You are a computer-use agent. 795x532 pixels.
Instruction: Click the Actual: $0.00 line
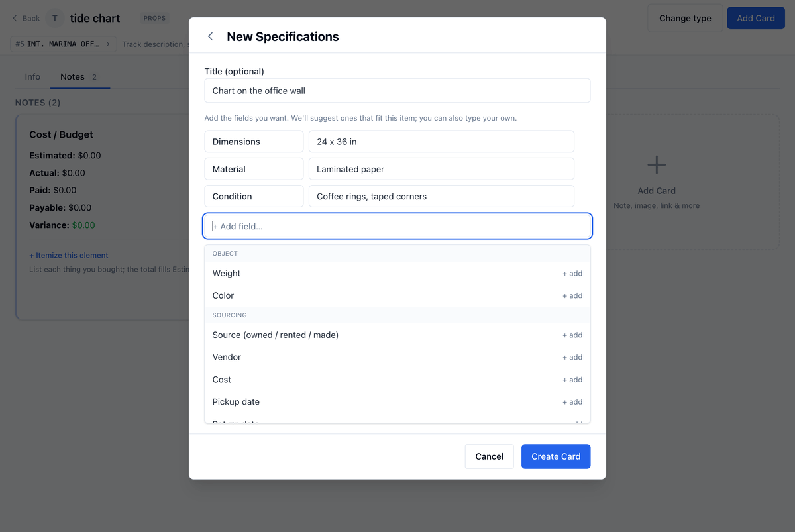point(57,173)
